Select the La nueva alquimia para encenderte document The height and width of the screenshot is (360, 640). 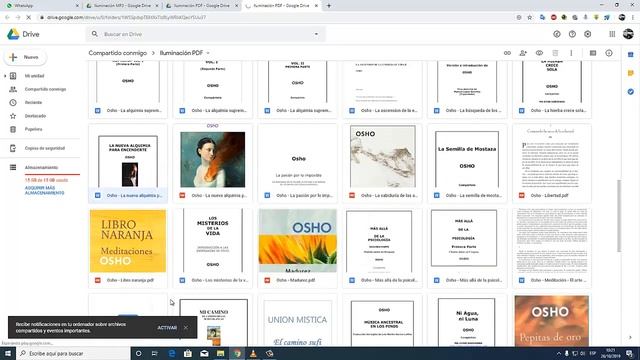[128, 163]
